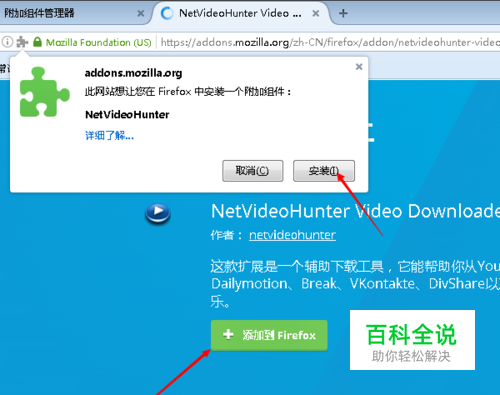Close the NetVideoHunter Video tab
Image resolution: width=500 pixels, height=395 pixels.
pyautogui.click(x=315, y=13)
